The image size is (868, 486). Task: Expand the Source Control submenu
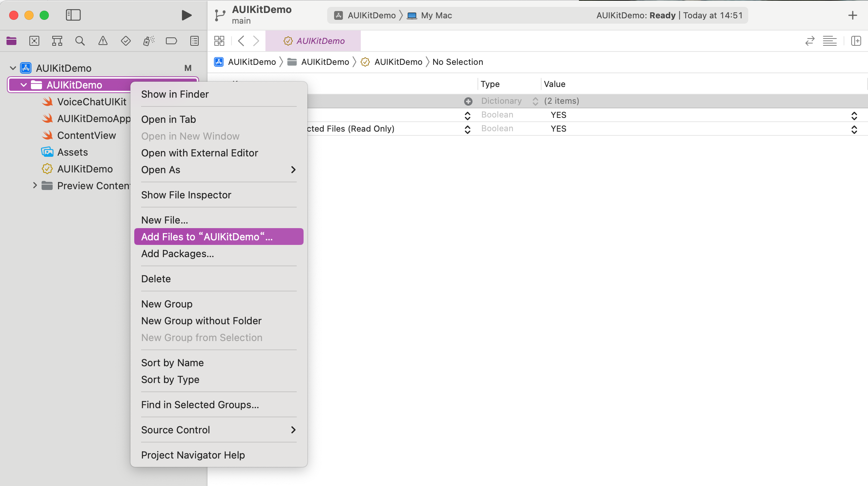coord(219,430)
